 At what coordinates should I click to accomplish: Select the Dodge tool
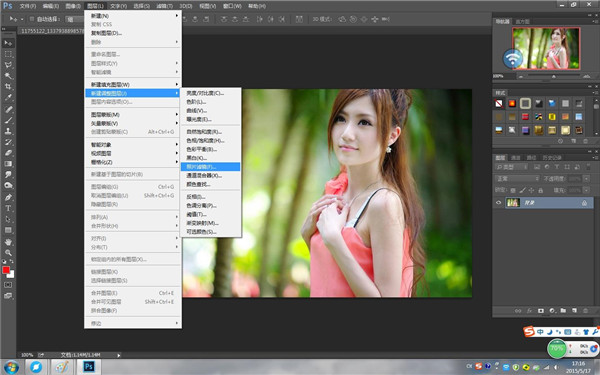(8, 186)
